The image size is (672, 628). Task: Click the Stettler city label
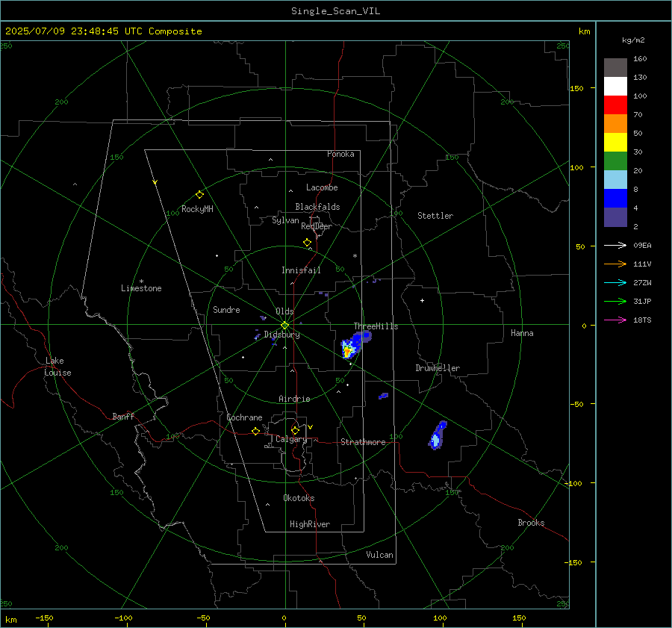tap(435, 216)
